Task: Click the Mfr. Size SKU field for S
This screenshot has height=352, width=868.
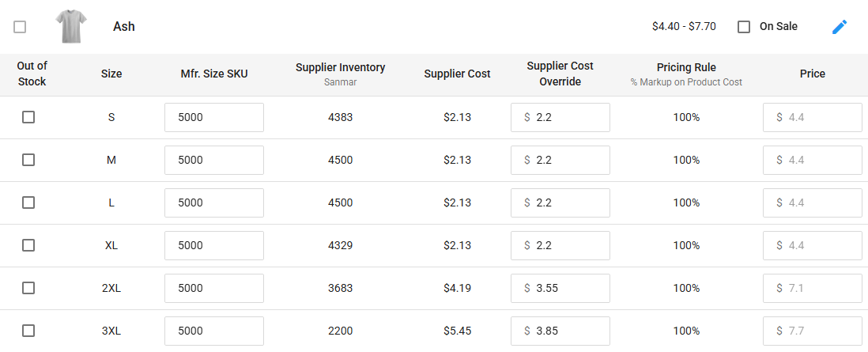Action: click(213, 117)
